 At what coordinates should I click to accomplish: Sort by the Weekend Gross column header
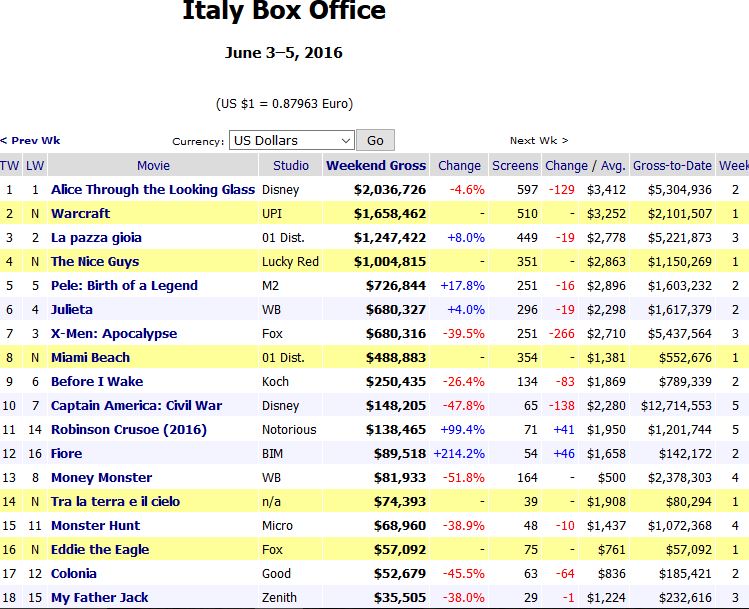(x=376, y=166)
